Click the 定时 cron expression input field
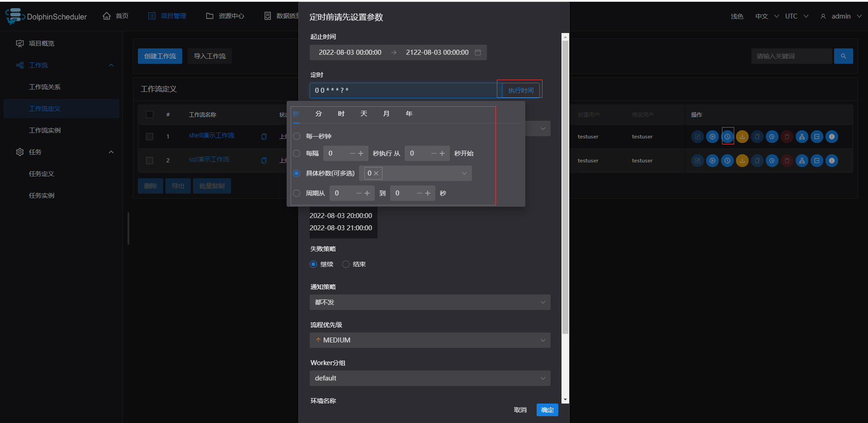Screen dimensions: 868x423 (x=406, y=90)
